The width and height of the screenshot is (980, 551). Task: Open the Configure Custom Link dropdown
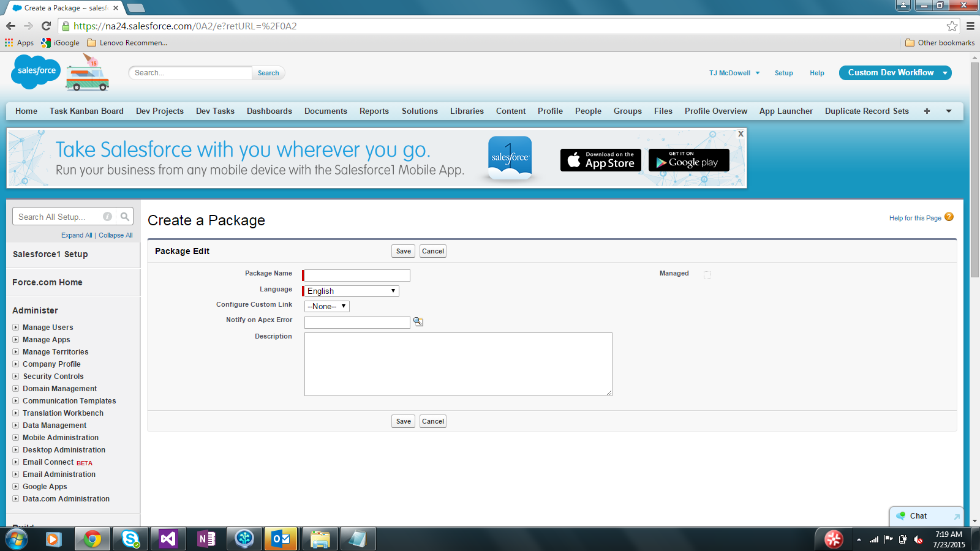tap(327, 306)
